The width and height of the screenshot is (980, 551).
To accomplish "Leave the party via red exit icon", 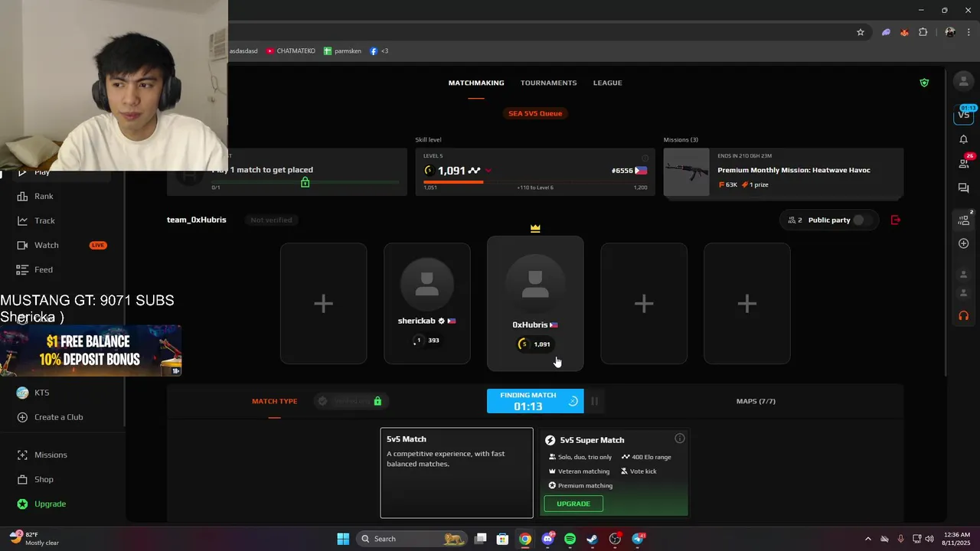I will 895,220.
